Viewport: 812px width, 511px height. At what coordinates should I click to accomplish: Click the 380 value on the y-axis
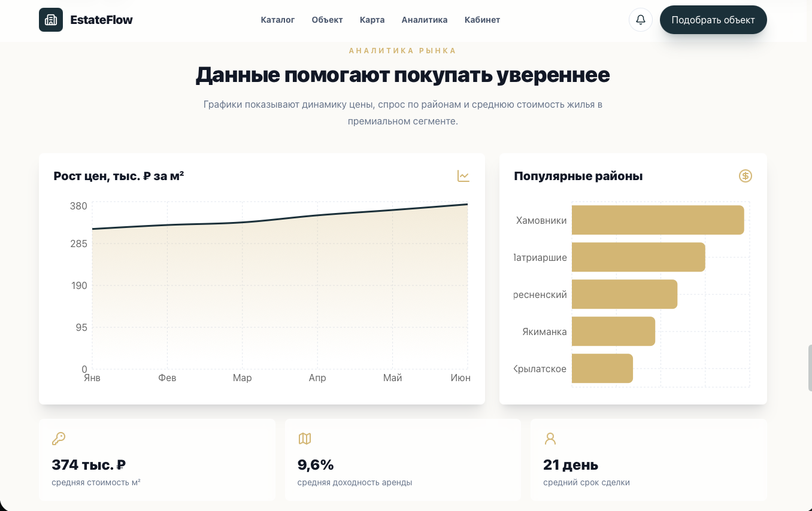point(79,206)
